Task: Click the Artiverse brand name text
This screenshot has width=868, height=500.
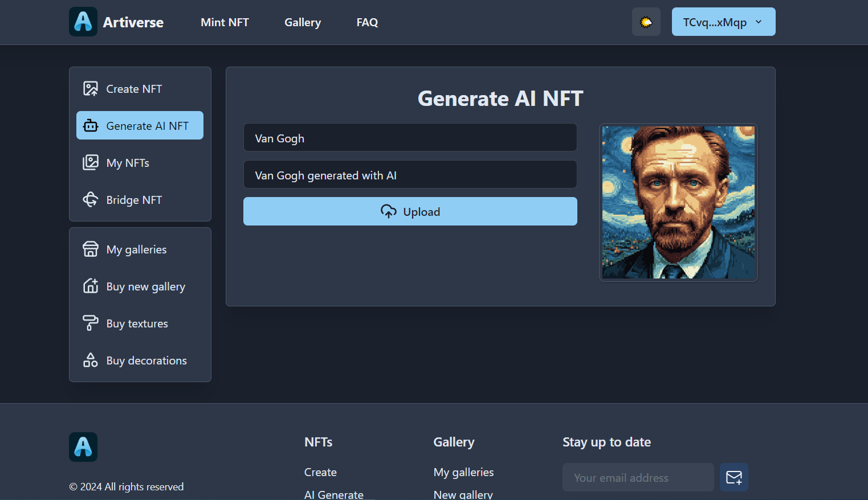Action: point(133,22)
